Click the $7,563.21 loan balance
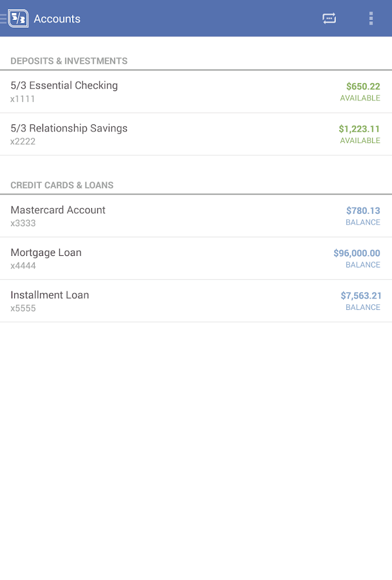This screenshot has height=580, width=392. (x=360, y=296)
